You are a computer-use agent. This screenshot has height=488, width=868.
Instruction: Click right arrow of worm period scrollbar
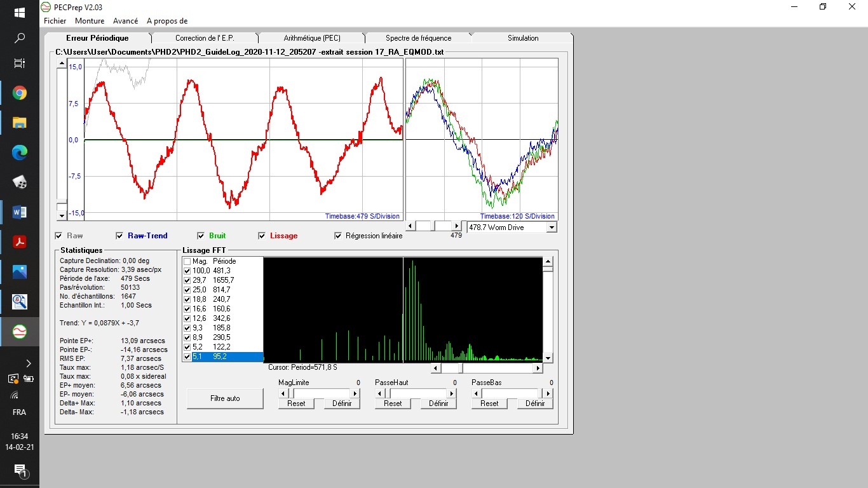coord(456,226)
